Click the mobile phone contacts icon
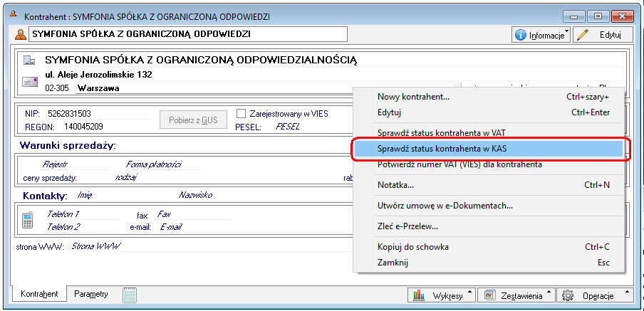 (x=28, y=220)
